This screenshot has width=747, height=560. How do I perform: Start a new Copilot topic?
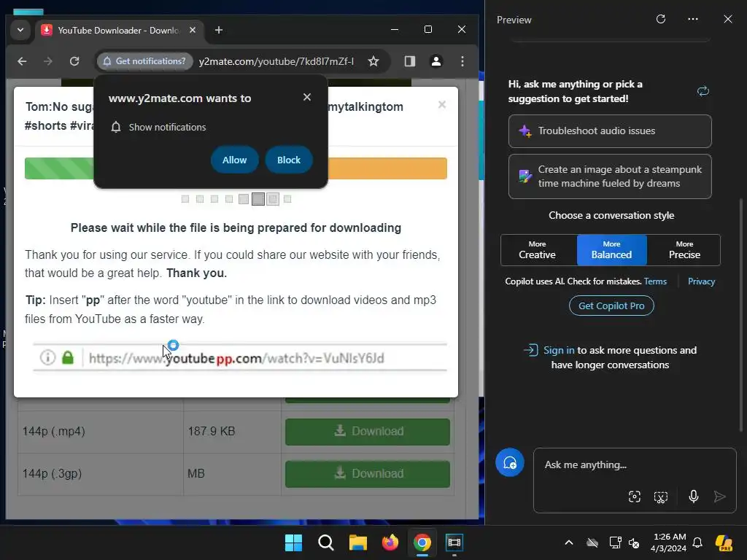pos(510,462)
